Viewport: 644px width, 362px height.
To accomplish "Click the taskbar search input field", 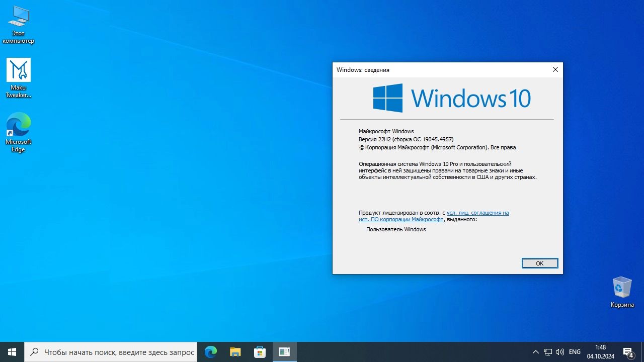I will (111, 352).
